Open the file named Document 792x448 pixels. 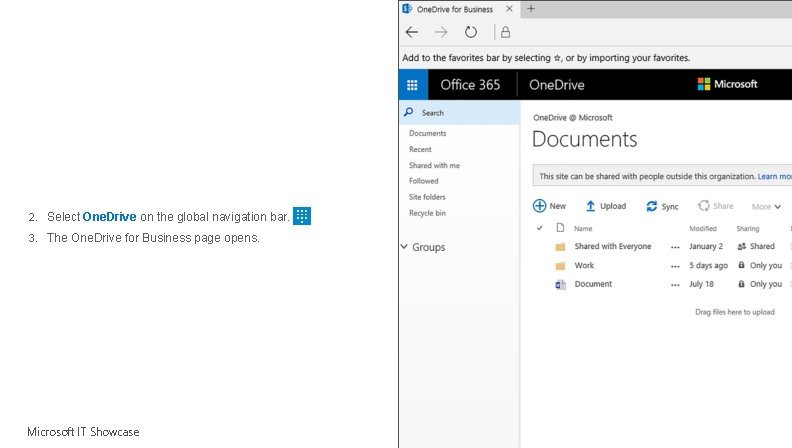[x=593, y=284]
